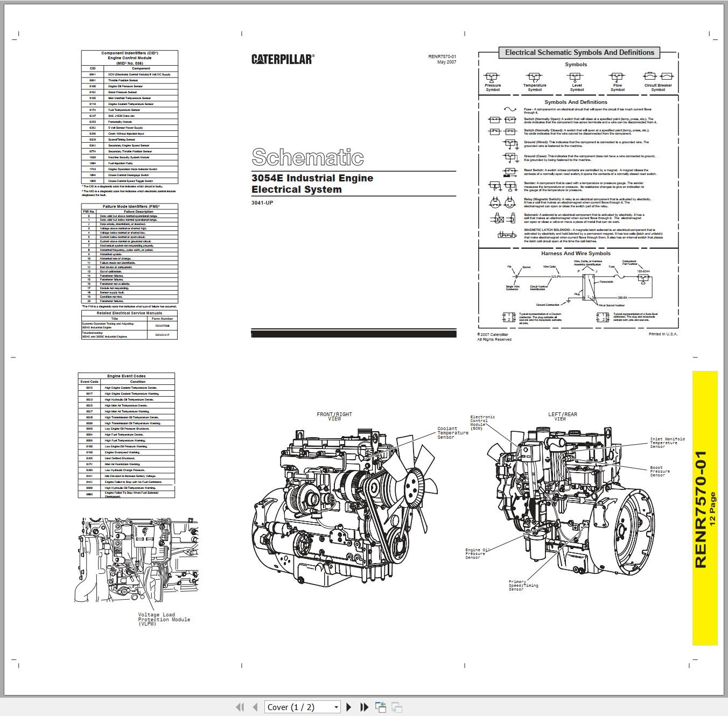The width and height of the screenshot is (728, 716).
Task: Click the front/right engine view drawing
Action: coord(345,508)
